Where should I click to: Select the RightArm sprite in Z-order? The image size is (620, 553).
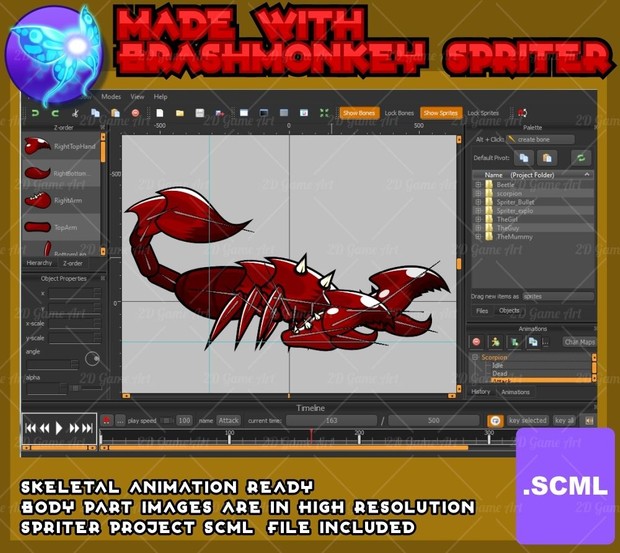click(x=61, y=200)
